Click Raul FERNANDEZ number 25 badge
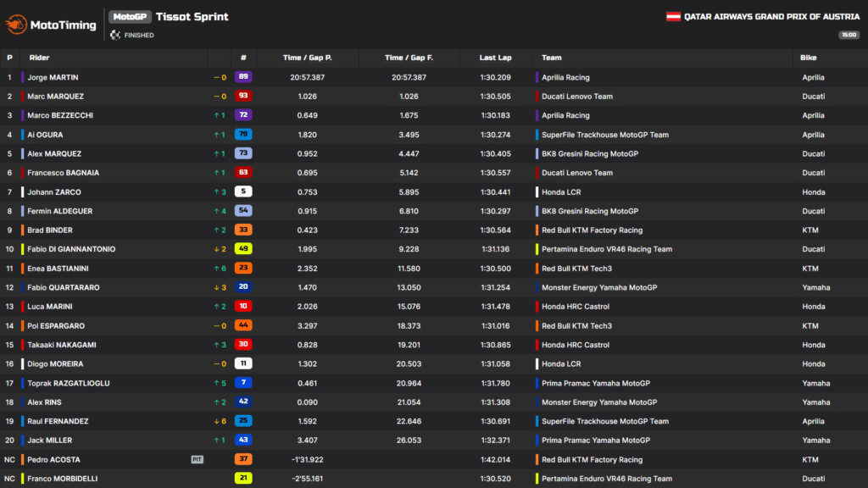The width and height of the screenshot is (868, 488). (243, 421)
